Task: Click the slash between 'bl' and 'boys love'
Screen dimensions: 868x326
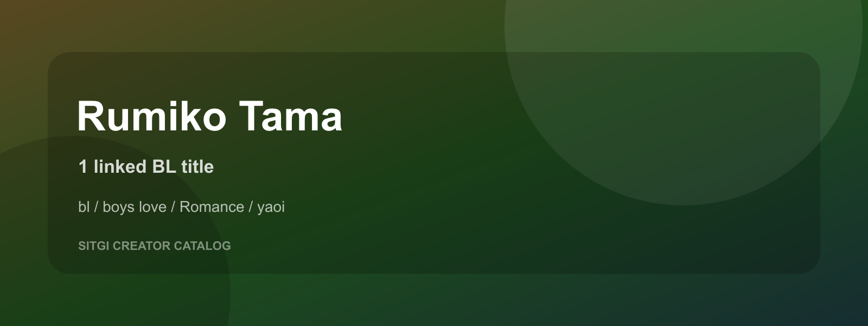Action: (x=97, y=207)
